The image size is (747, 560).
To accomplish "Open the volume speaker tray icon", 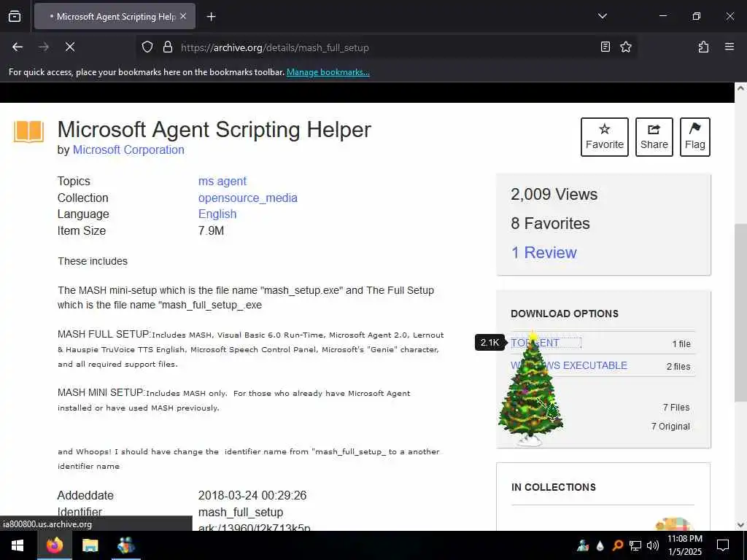I will coord(653,545).
